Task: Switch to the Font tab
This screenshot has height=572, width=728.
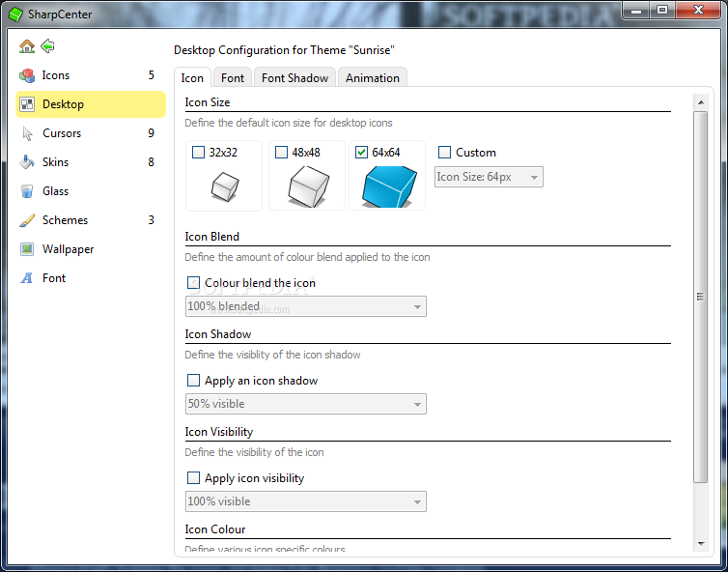Action: (233, 78)
